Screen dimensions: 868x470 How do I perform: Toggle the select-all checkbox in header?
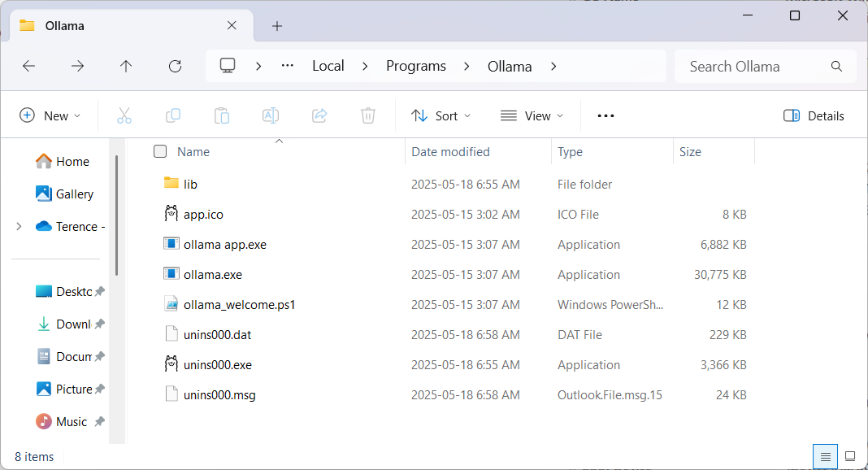click(x=160, y=151)
